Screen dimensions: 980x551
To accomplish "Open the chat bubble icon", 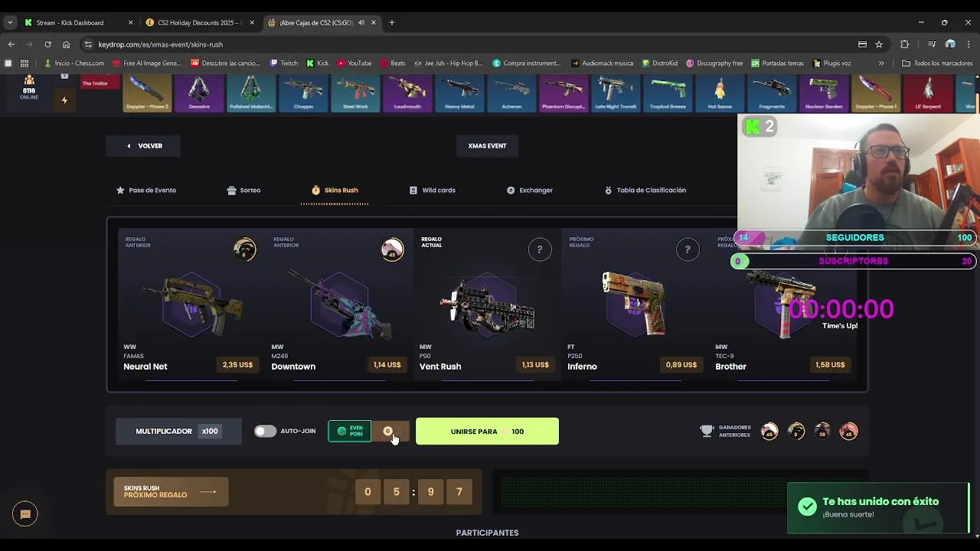I will (x=24, y=514).
